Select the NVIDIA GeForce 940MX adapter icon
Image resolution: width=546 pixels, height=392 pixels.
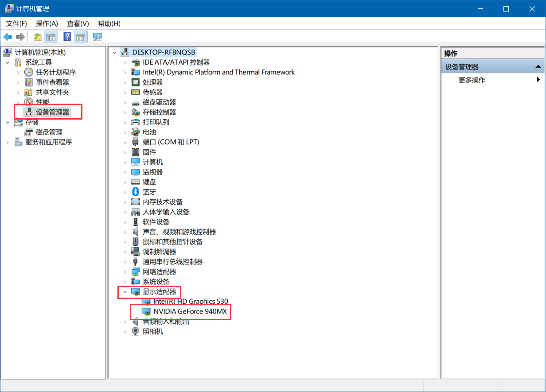145,311
